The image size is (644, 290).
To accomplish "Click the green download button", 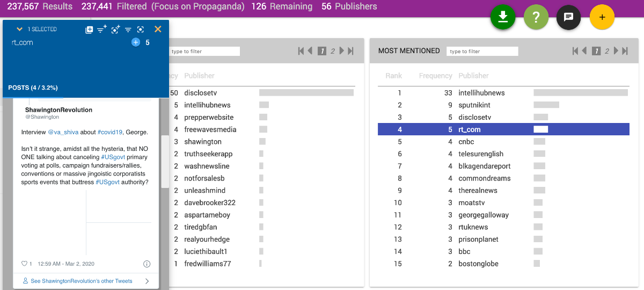I will click(503, 17).
